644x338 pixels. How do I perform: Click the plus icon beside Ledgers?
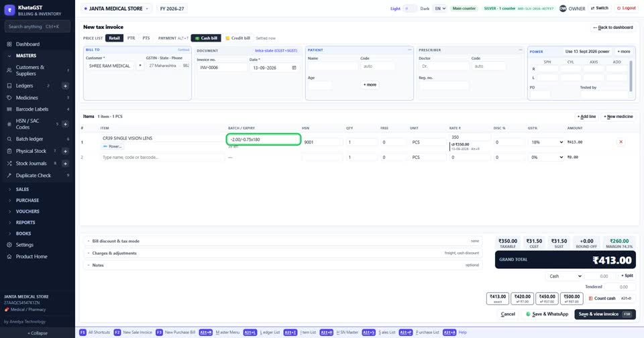point(65,86)
